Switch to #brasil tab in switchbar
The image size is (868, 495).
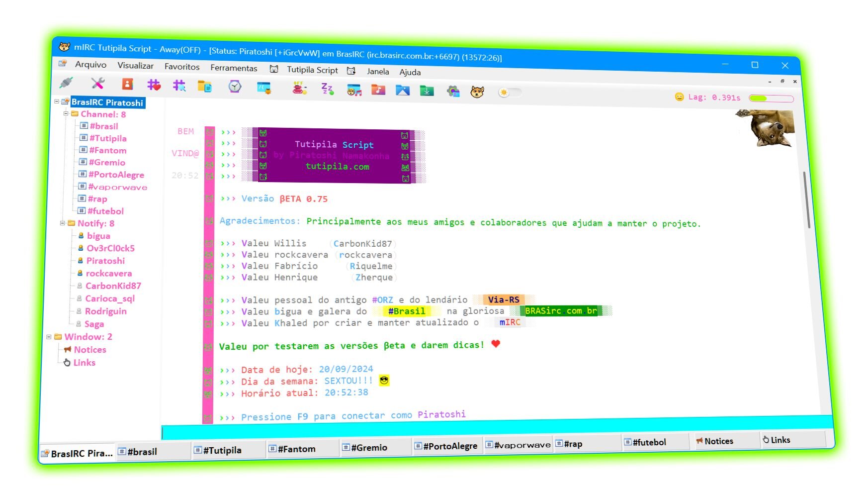154,452
